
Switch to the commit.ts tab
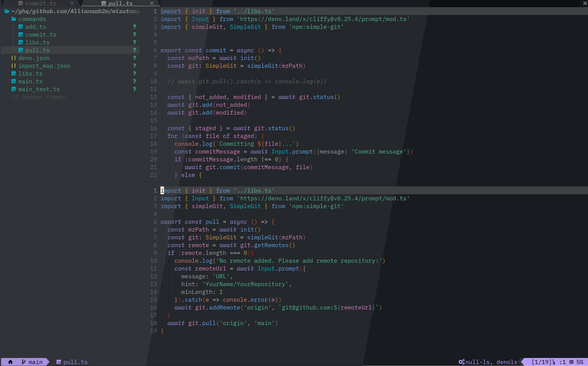pyautogui.click(x=40, y=3)
